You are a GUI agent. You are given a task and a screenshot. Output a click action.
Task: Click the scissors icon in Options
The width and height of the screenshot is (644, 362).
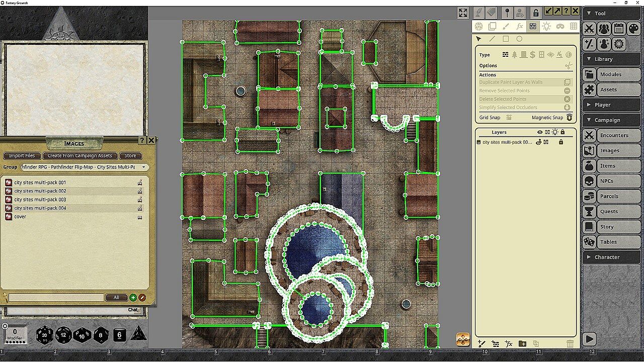(x=569, y=66)
